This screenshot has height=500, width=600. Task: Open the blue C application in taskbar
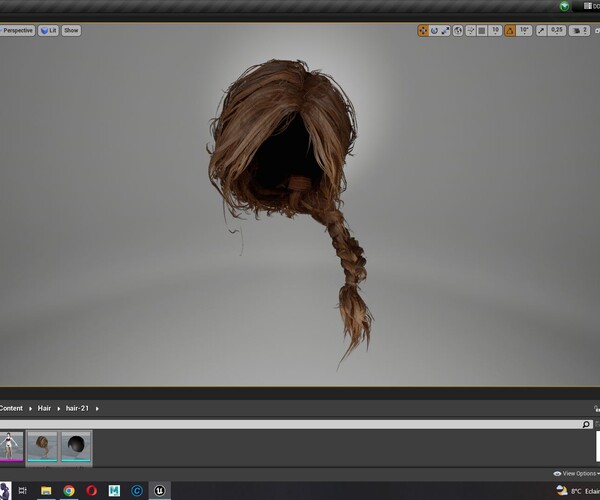(x=137, y=490)
